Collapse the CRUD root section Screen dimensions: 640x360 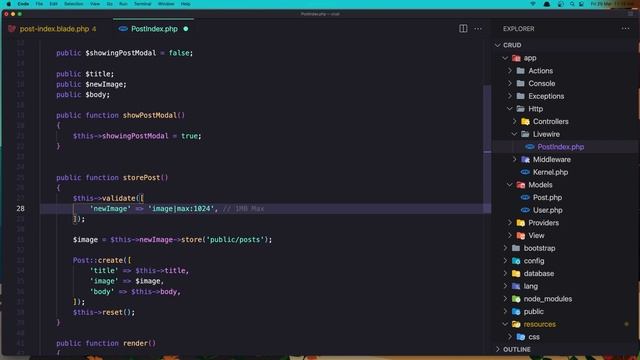coord(498,45)
